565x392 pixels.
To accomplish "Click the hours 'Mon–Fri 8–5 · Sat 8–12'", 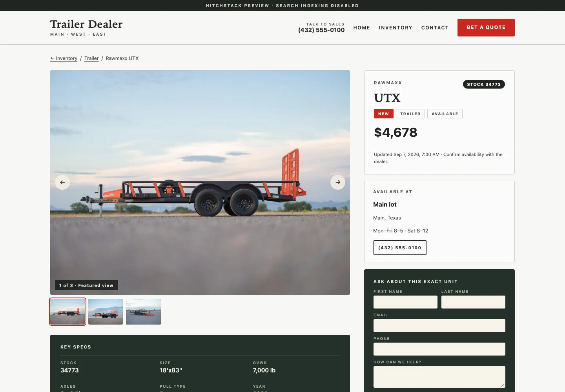I will tap(401, 231).
